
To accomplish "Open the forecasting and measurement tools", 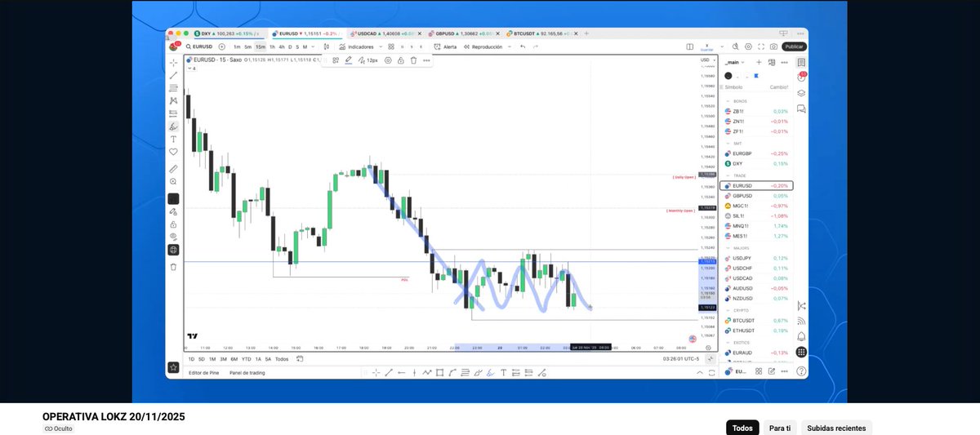I will click(173, 113).
